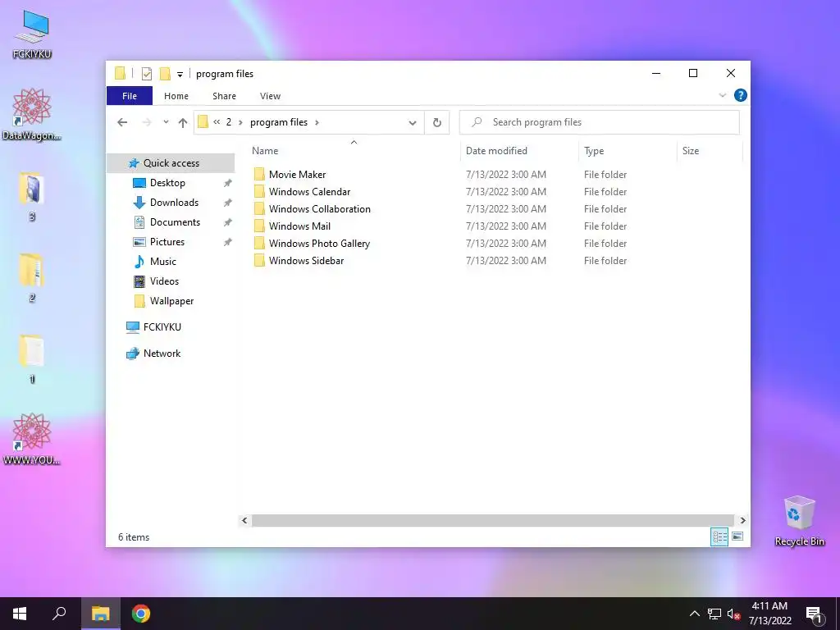
Task: Open Explorer help with question mark icon
Action: [741, 95]
